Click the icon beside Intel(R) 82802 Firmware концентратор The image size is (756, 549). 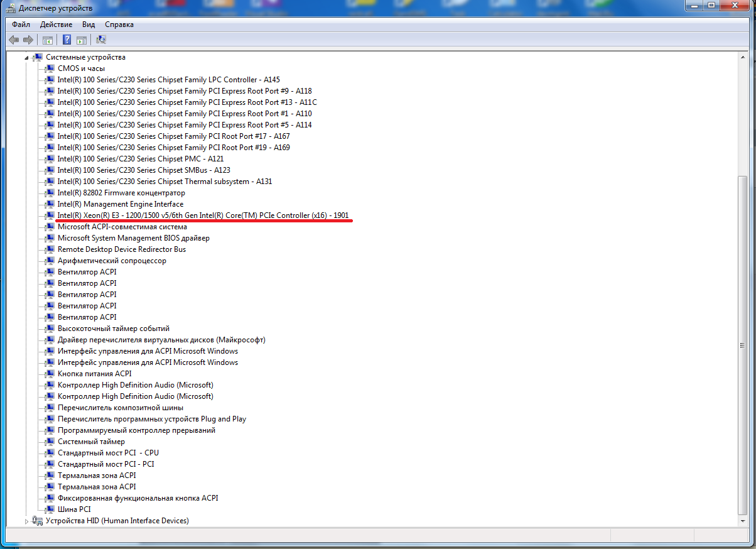[50, 193]
